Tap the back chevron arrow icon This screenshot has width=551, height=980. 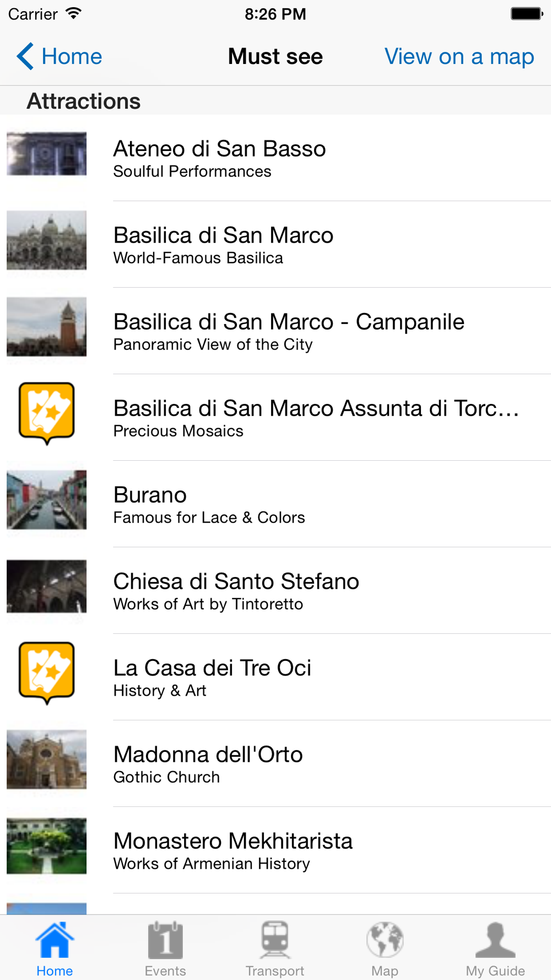[25, 56]
